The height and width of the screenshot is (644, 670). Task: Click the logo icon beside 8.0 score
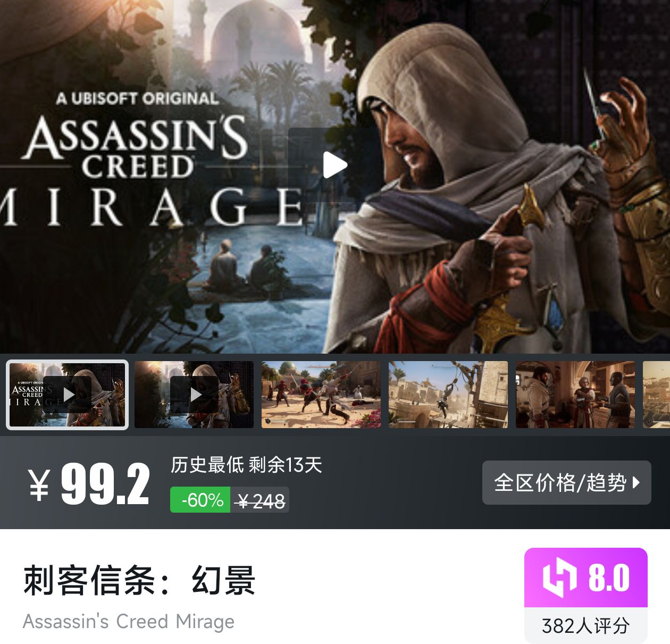[x=559, y=578]
